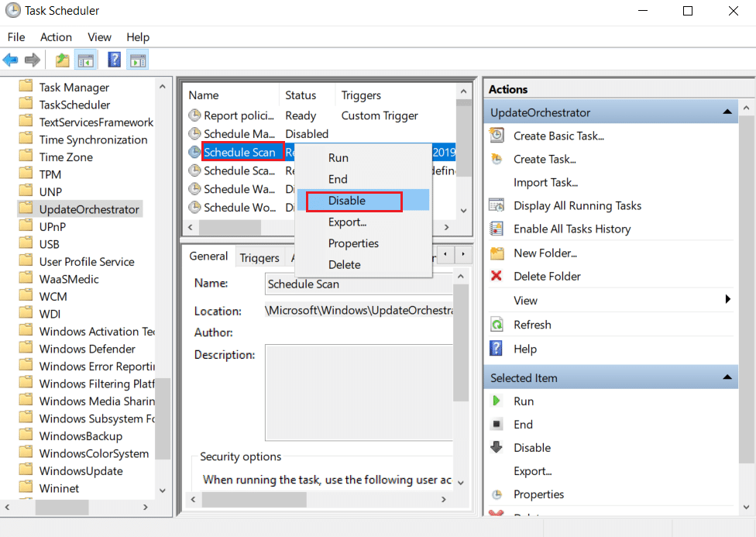Choose Delete in the context menu

click(363, 264)
